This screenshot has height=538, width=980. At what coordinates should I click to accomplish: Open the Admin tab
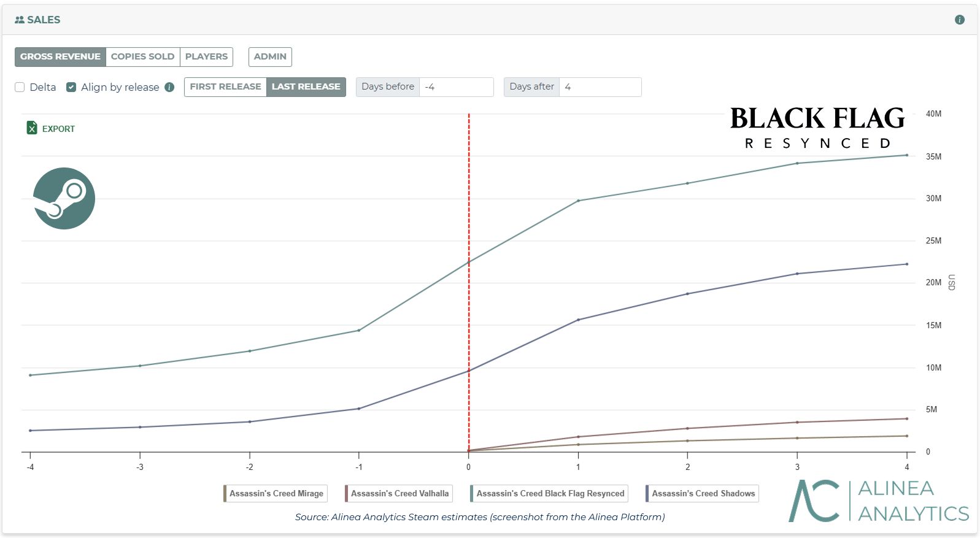270,56
